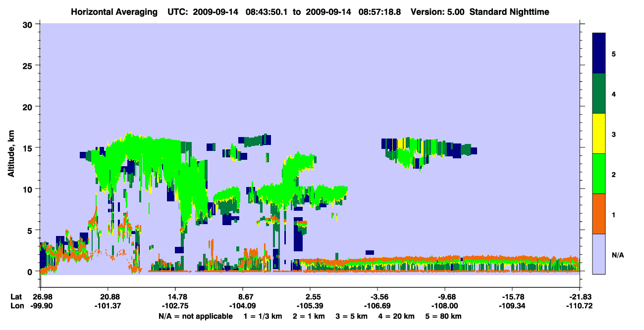Click the yellow colorbar segment labeled 3

[599, 134]
